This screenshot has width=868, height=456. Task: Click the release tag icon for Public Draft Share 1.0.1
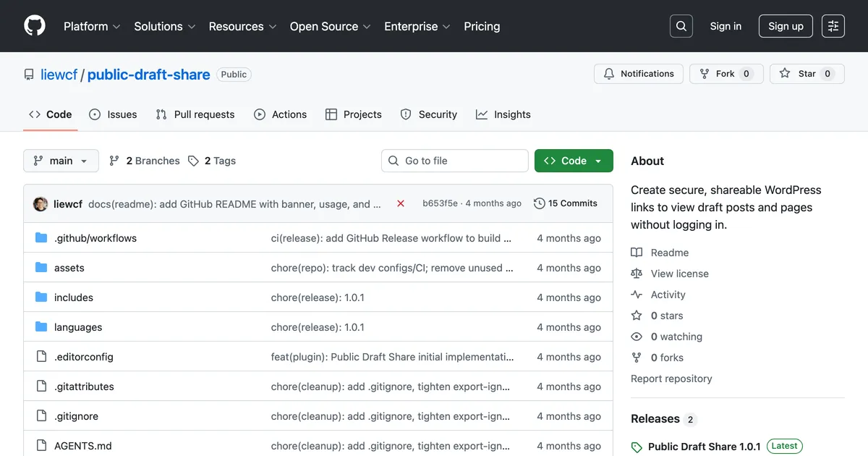(637, 446)
